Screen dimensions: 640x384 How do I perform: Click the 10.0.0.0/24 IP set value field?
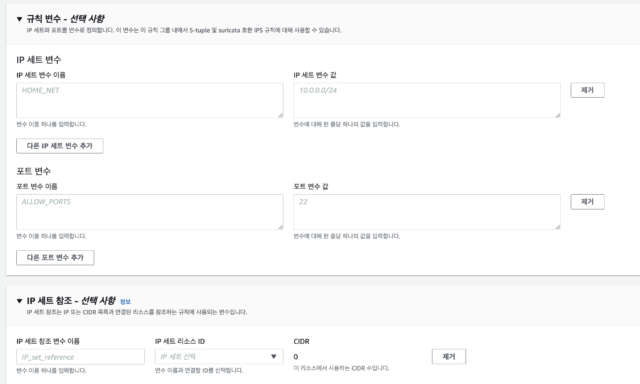[427, 100]
